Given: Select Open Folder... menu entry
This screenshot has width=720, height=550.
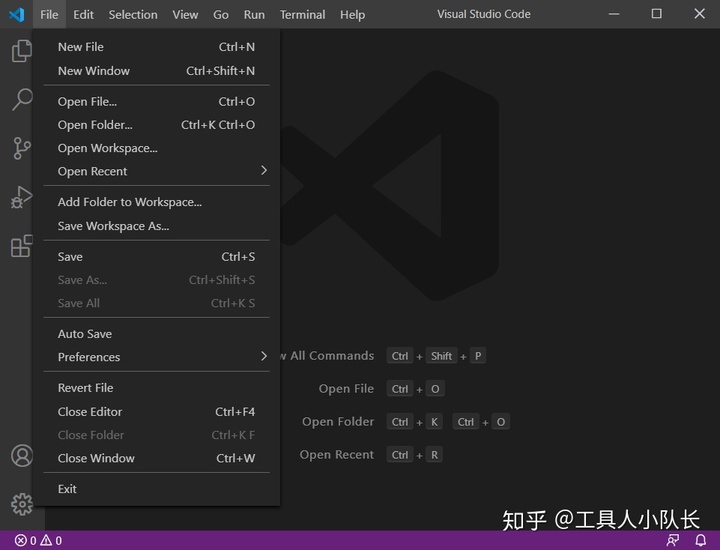Looking at the screenshot, I should (x=156, y=125).
